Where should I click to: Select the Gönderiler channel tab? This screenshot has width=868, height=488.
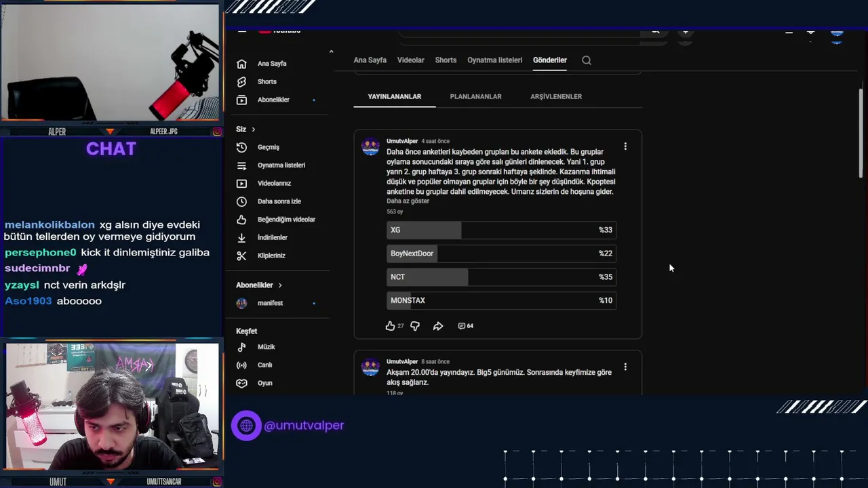550,60
